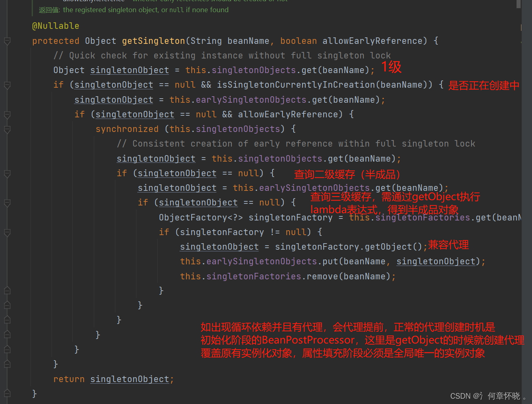Click the doc text 'the registered singleton object'
The height and width of the screenshot is (404, 532).
pyautogui.click(x=111, y=10)
